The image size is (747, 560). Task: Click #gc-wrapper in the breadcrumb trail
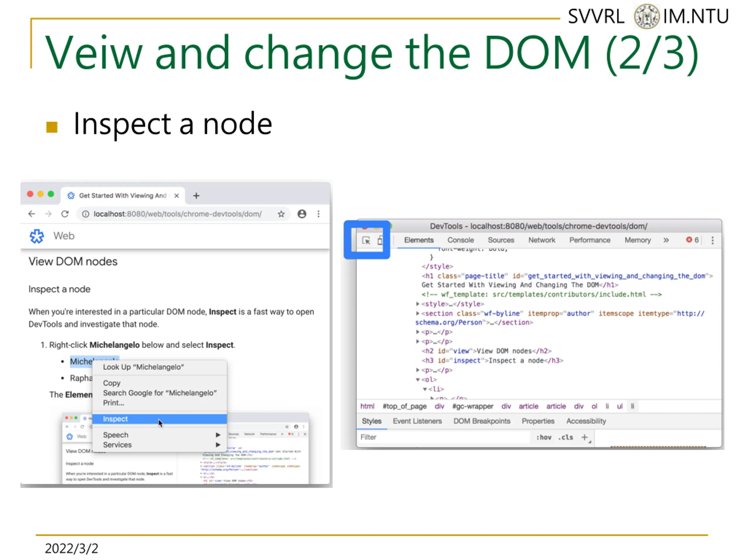[472, 406]
